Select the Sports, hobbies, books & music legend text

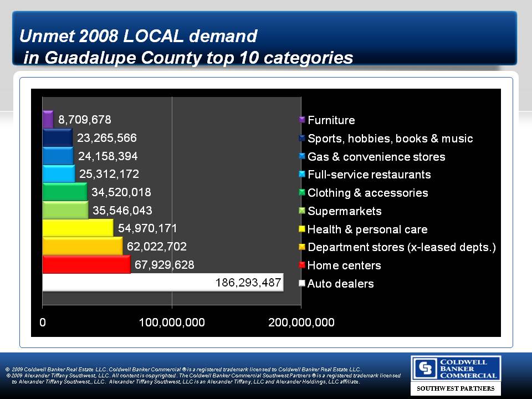pos(390,139)
